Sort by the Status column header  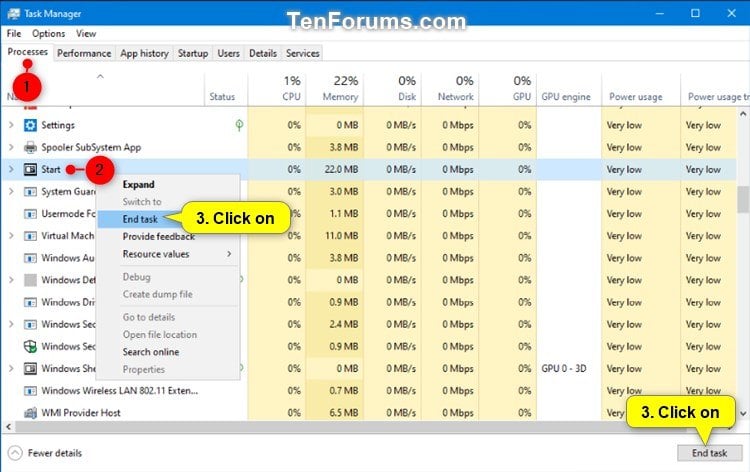point(226,88)
